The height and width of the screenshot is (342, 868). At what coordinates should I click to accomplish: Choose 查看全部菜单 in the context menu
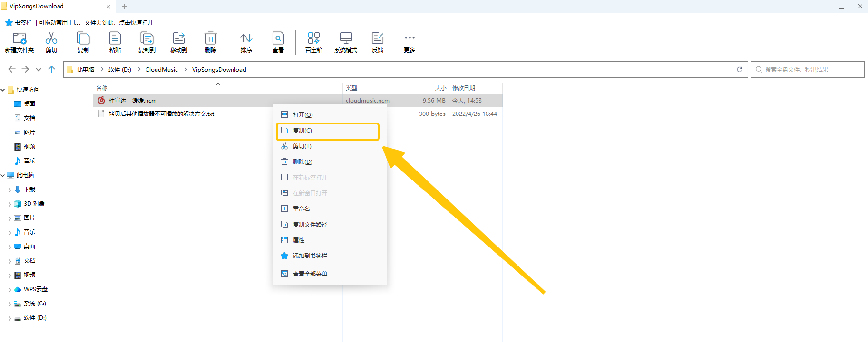(x=330, y=274)
